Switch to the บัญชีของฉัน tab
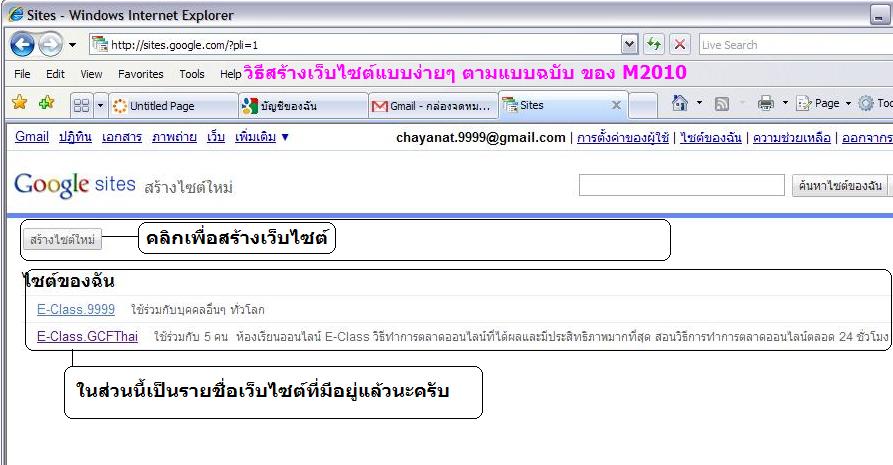Viewport: 893px width, 465px height. (x=303, y=106)
